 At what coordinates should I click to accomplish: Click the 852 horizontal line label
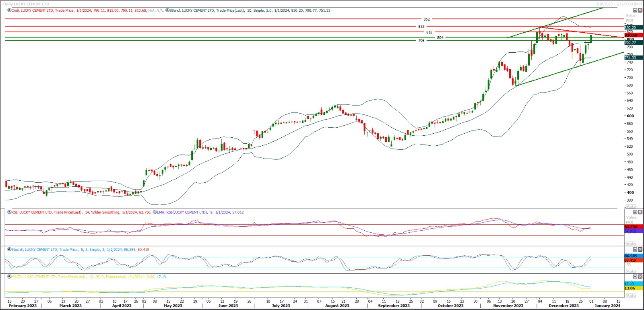(427, 19)
